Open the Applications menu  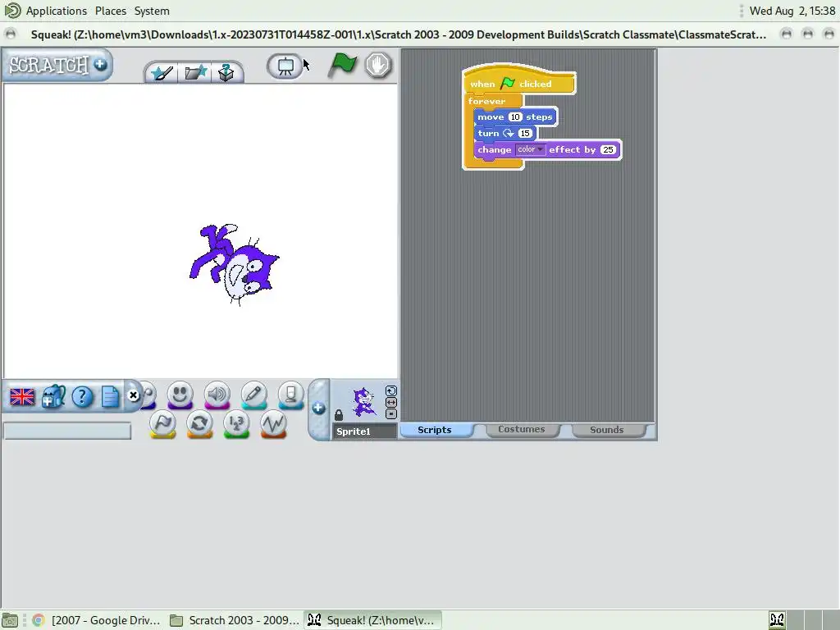pos(57,11)
